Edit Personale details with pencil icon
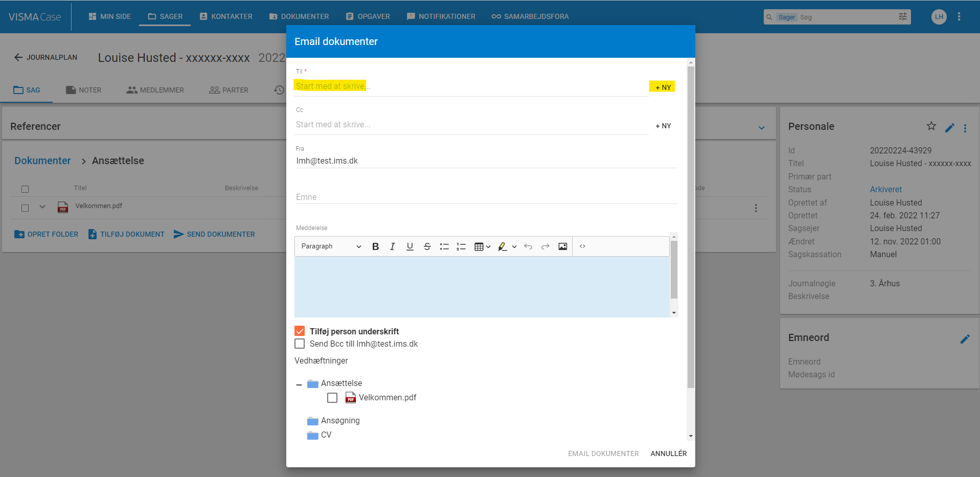Viewport: 980px width, 477px height. 950,128
